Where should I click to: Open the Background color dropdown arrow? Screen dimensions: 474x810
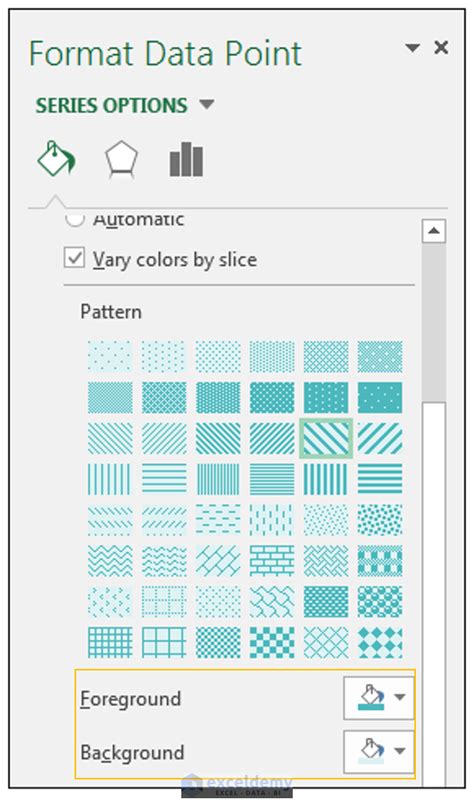click(400, 751)
